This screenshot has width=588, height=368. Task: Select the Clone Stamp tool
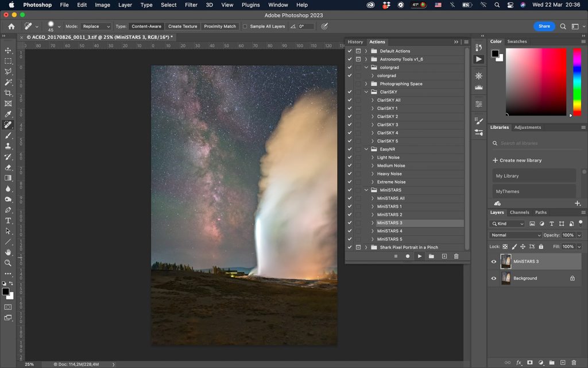(x=8, y=145)
